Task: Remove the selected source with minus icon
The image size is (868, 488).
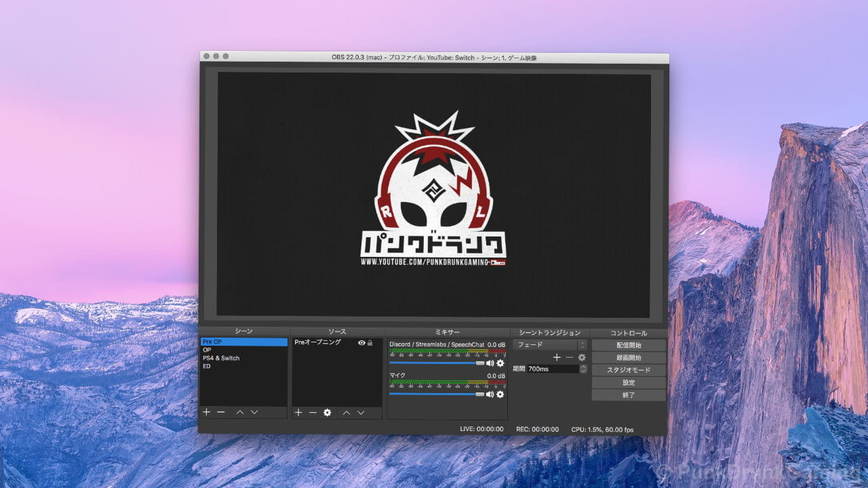Action: (313, 412)
